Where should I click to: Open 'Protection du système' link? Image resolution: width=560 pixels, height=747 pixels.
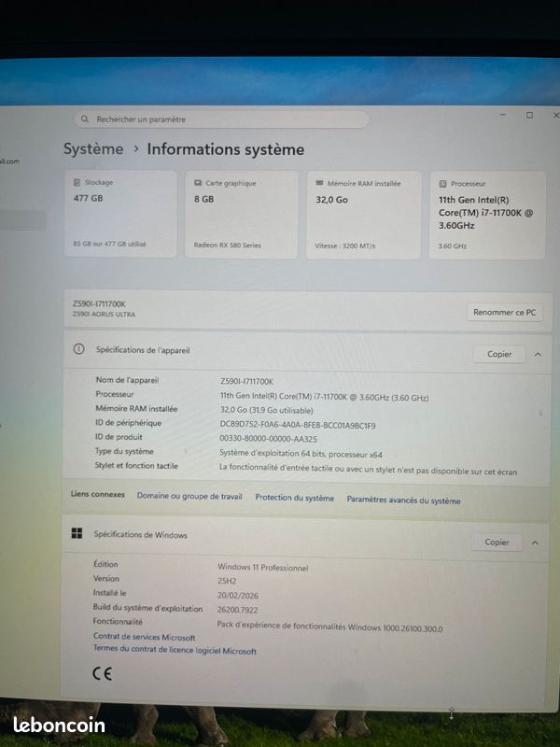(294, 498)
